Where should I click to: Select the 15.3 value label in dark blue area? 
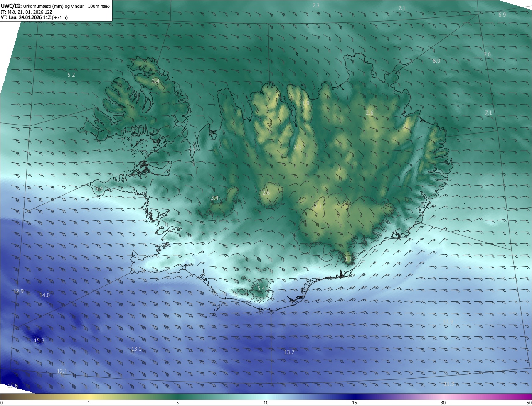pos(39,340)
